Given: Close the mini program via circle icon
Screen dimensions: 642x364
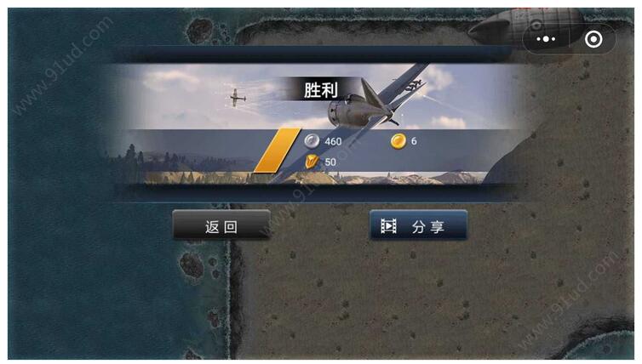Looking at the screenshot, I should pyautogui.click(x=593, y=39).
